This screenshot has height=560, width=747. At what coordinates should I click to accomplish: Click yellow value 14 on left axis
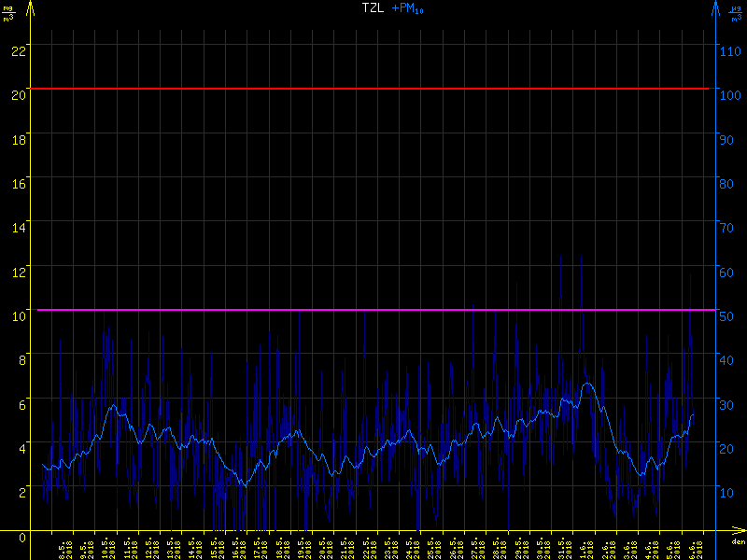point(17,227)
